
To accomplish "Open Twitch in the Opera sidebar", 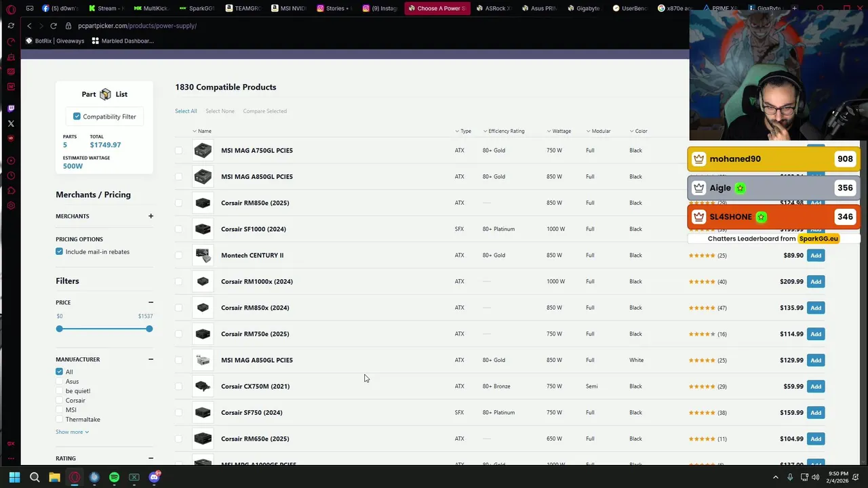I will (11, 108).
